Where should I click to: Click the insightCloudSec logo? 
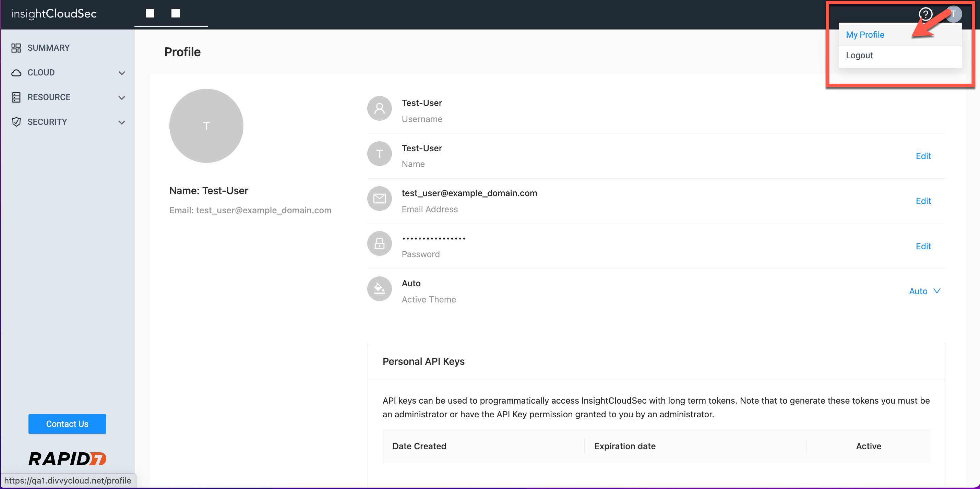coord(53,14)
